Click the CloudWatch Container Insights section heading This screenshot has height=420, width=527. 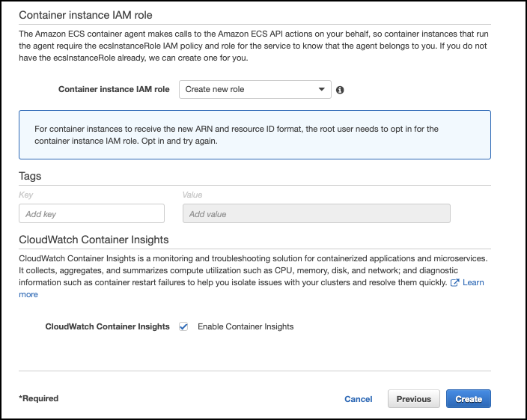[x=94, y=240]
